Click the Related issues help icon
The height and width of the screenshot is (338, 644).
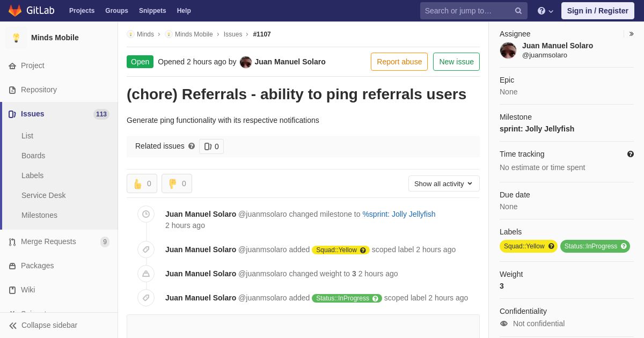pos(192,146)
